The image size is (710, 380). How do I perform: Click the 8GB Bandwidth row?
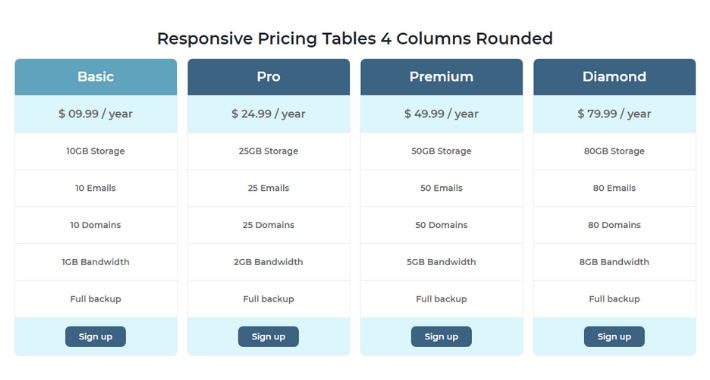click(x=614, y=262)
